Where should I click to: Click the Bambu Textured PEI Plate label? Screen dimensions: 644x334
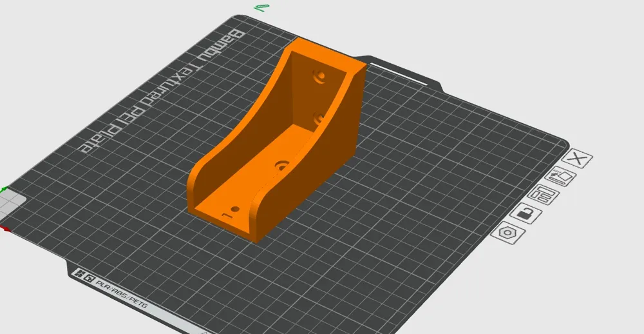point(162,92)
